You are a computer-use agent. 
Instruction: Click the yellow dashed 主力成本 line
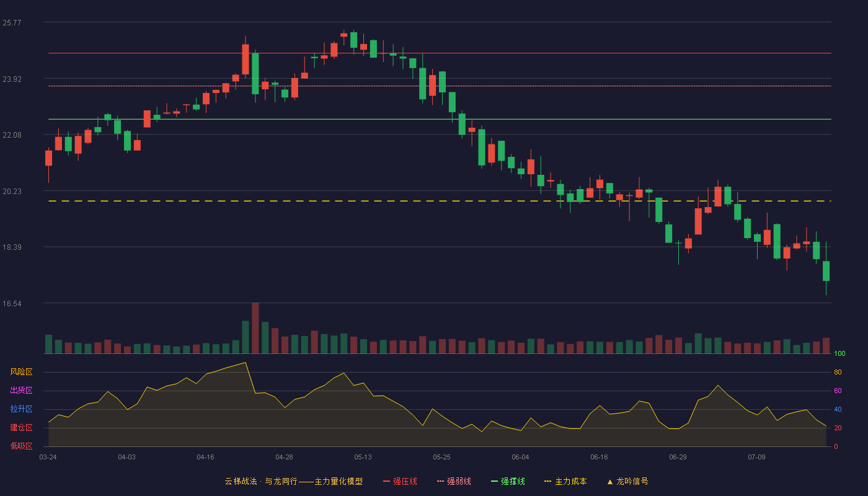tap(440, 201)
